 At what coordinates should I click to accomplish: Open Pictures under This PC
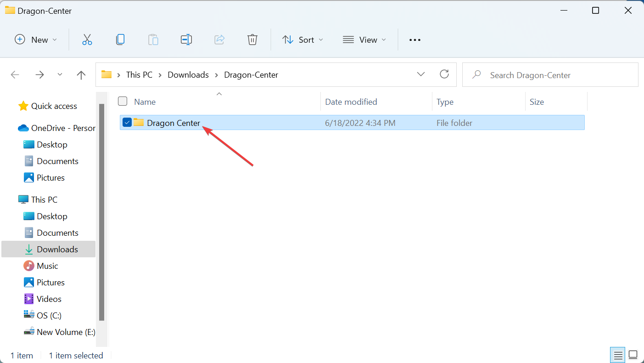click(x=44, y=282)
